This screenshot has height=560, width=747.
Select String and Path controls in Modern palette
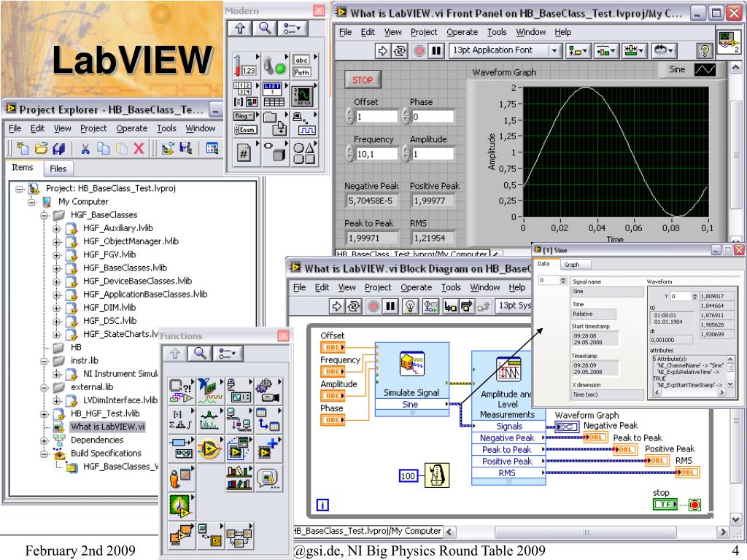(x=303, y=66)
